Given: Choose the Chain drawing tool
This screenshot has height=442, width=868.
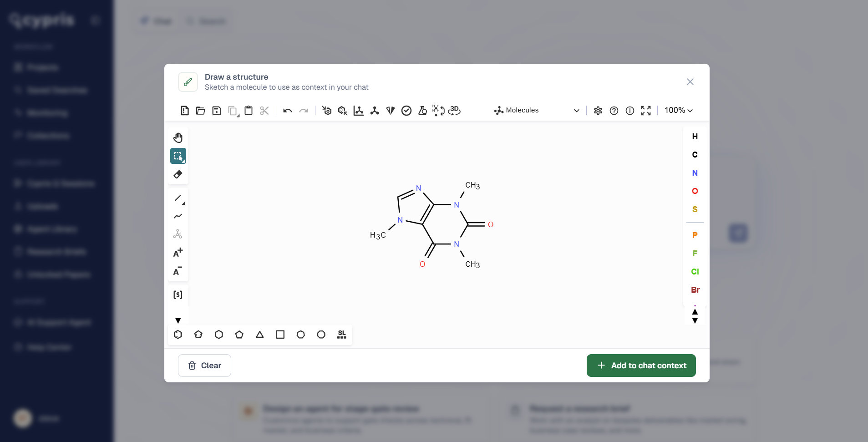Looking at the screenshot, I should 178,216.
